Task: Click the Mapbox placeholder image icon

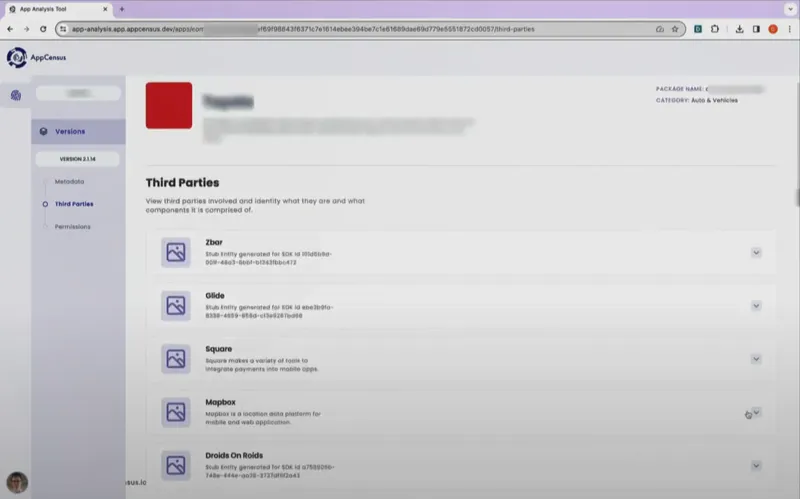Action: 176,412
